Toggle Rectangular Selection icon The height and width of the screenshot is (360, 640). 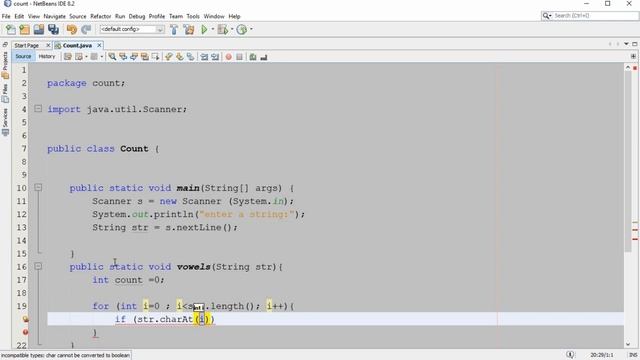pyautogui.click(x=155, y=57)
